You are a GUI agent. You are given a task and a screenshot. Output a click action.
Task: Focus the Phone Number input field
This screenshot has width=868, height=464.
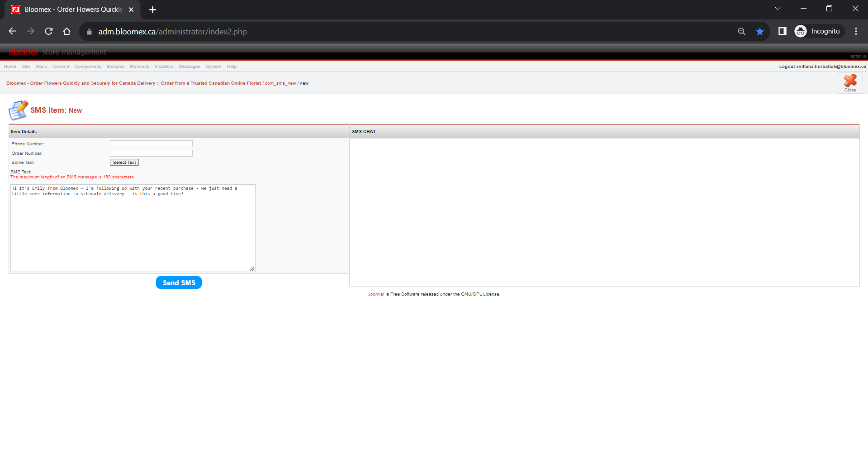coord(151,144)
